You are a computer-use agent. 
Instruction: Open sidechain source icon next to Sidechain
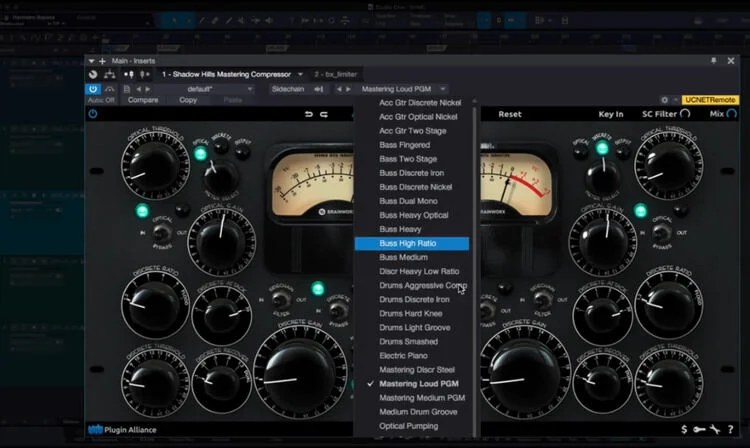[x=319, y=89]
